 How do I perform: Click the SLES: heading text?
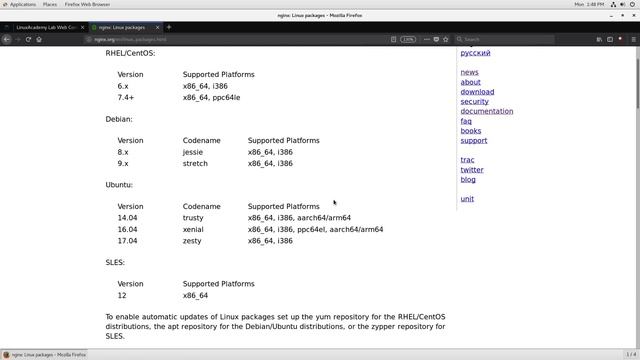(115, 262)
